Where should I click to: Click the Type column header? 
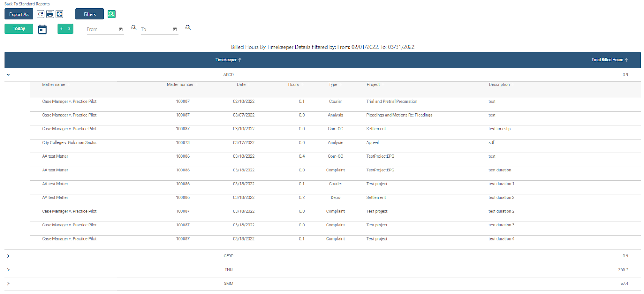coord(333,84)
